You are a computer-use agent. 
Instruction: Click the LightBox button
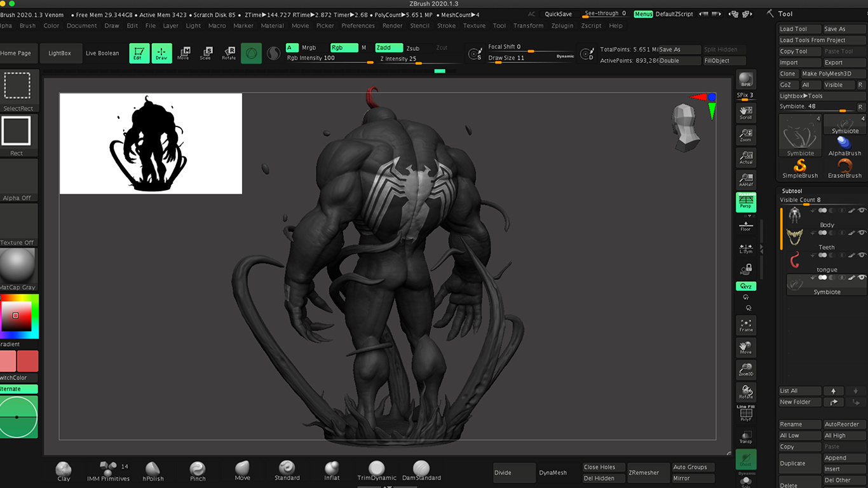[60, 53]
